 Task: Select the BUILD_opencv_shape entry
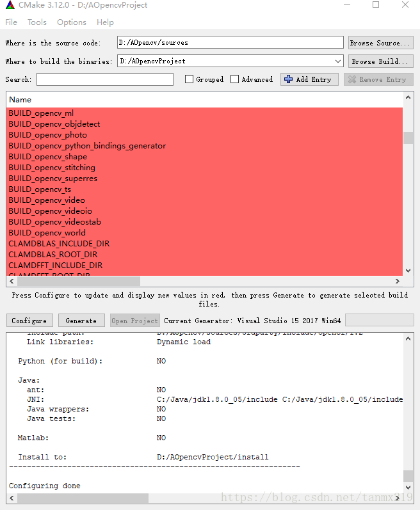pyautogui.click(x=204, y=157)
